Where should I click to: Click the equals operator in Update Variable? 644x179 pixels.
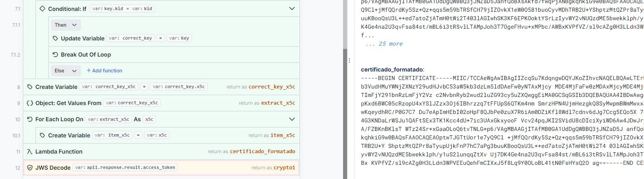[x=160, y=38]
